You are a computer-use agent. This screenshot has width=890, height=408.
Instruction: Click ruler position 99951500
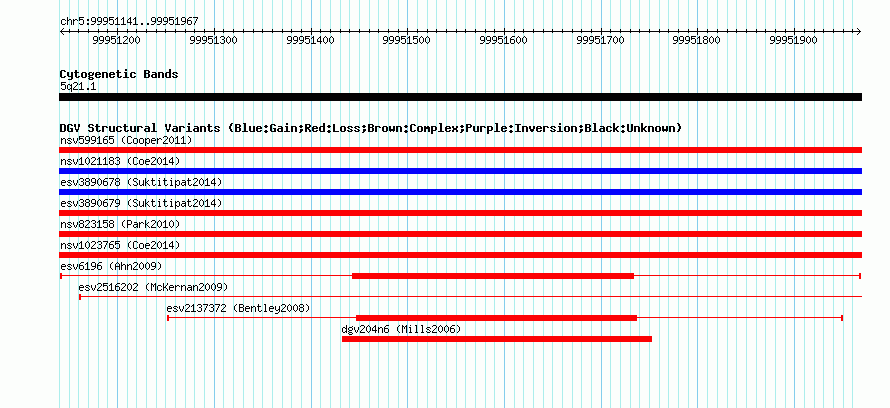pyautogui.click(x=407, y=41)
